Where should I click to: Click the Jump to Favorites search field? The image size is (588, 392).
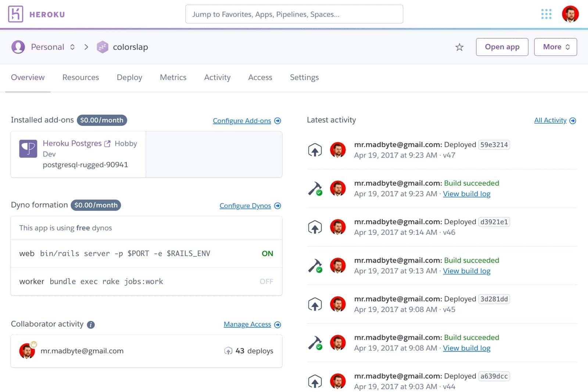tap(294, 14)
